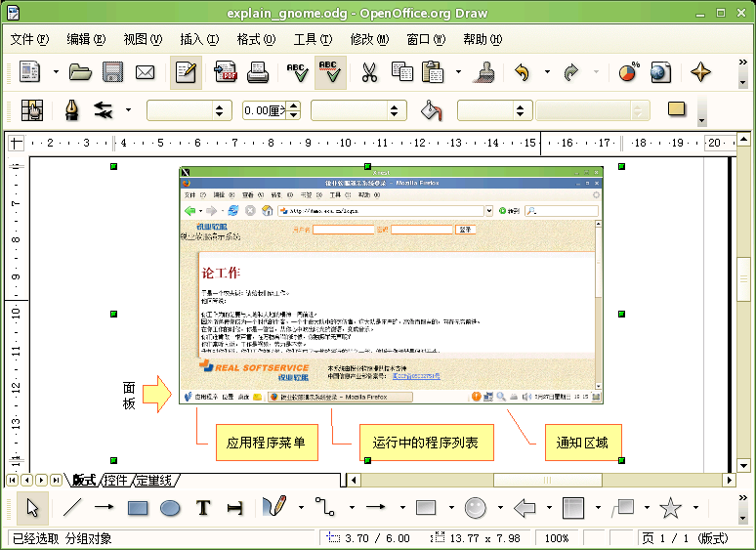
Task: Export directly as PDF
Action: 226,72
